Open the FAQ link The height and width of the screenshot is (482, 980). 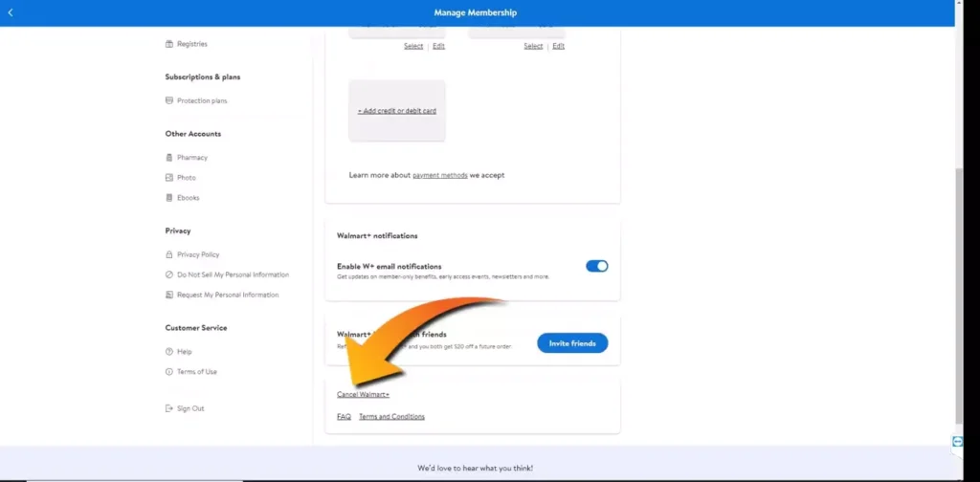(x=344, y=416)
